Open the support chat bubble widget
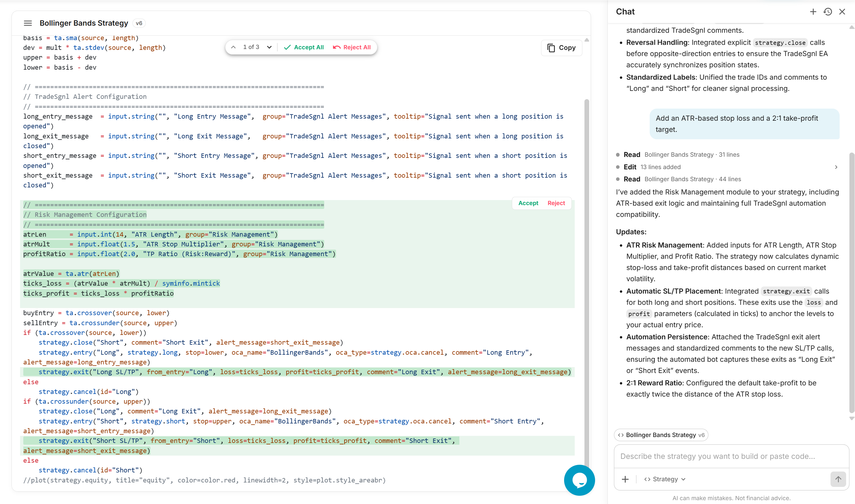The width and height of the screenshot is (855, 504). tap(579, 480)
